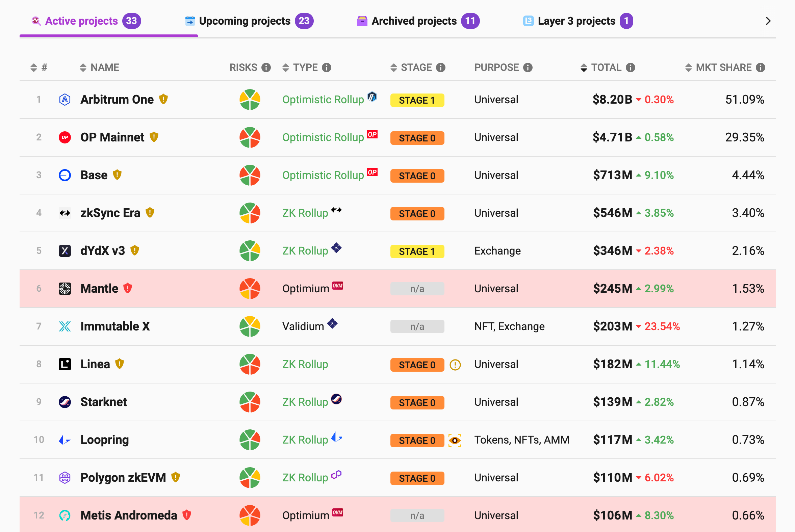Click OVM badge in Mantle row

point(337,286)
